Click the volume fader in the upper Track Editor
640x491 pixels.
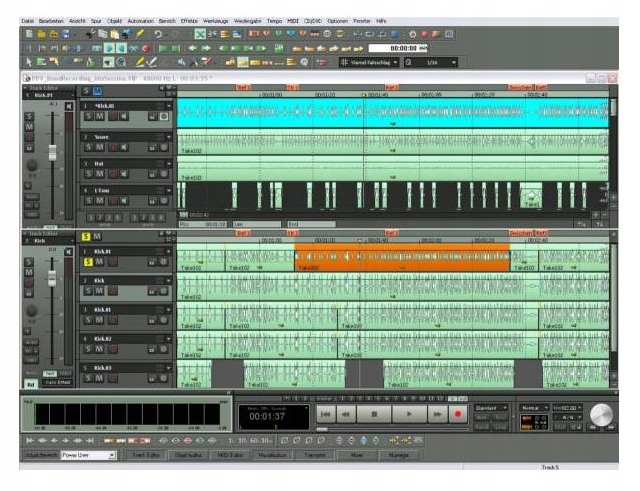[52, 152]
